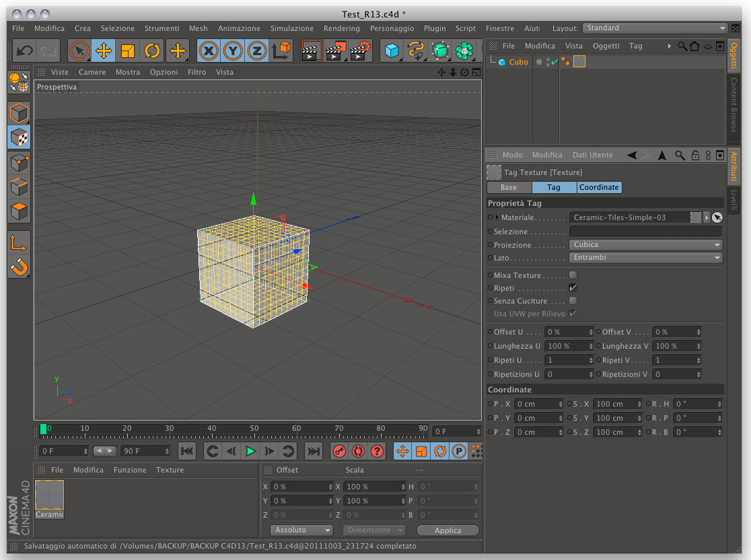The image size is (751, 560).
Task: Select the Rotate tool icon
Action: click(x=152, y=51)
